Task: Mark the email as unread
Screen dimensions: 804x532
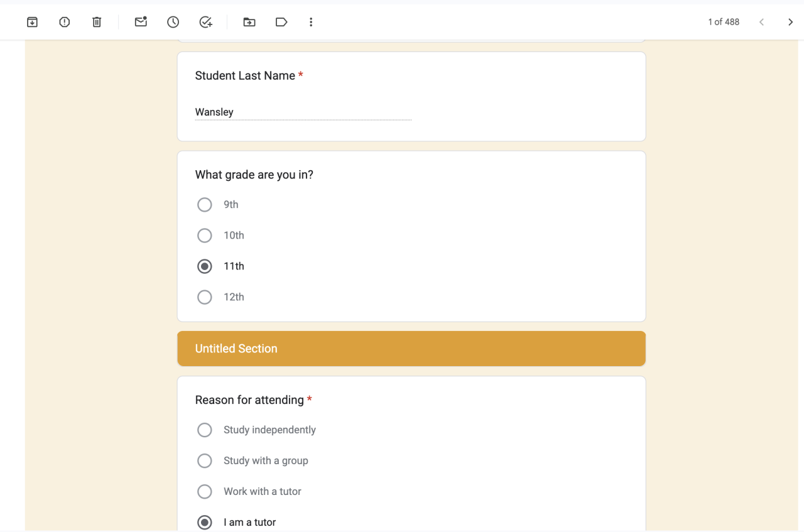Action: 141,22
